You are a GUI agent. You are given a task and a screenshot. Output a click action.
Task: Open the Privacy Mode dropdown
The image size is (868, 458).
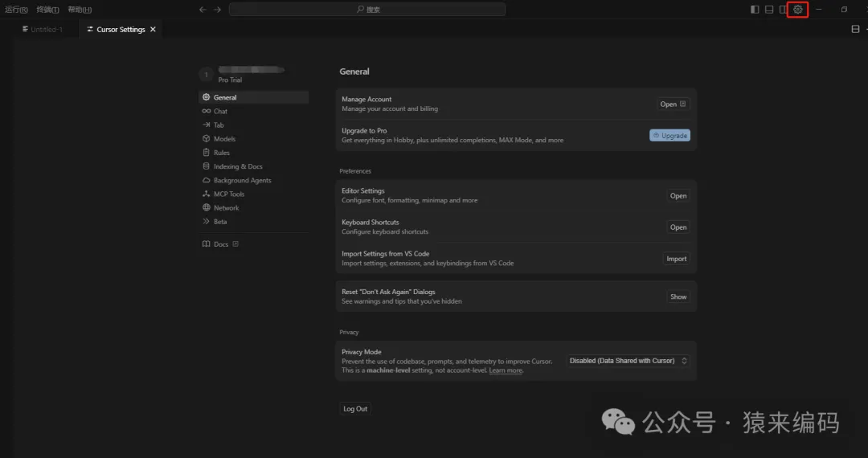tap(628, 361)
